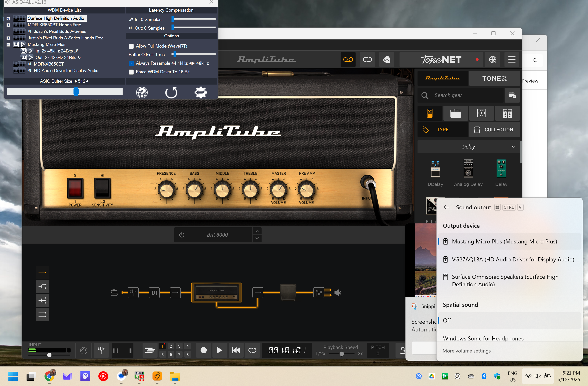
Task: Switch to the TONEX tab
Action: [x=494, y=78]
